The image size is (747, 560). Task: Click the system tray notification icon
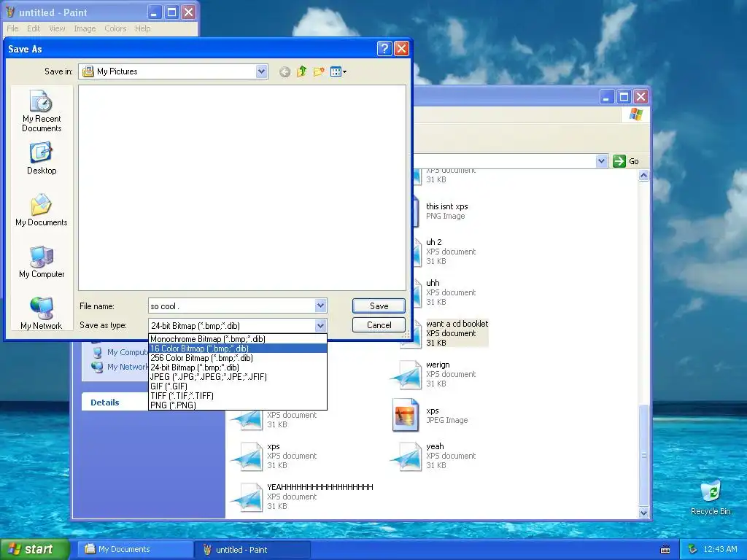[x=693, y=549]
